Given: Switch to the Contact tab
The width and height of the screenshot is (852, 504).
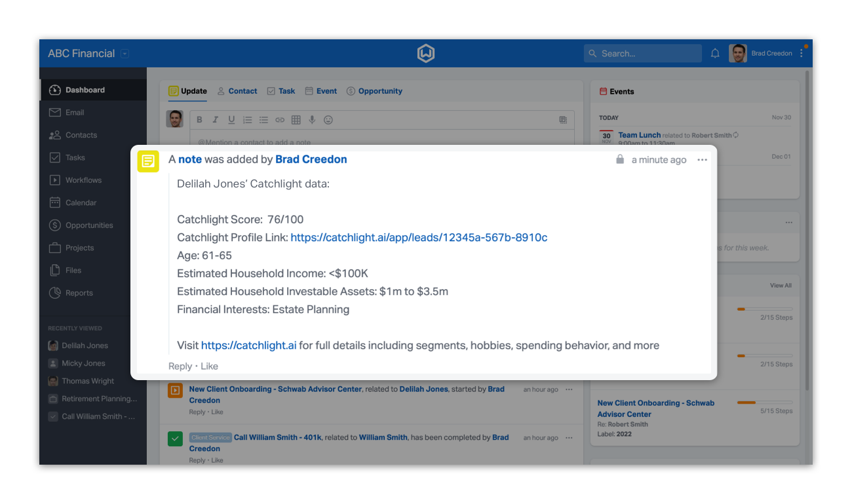Looking at the screenshot, I should coord(237,91).
